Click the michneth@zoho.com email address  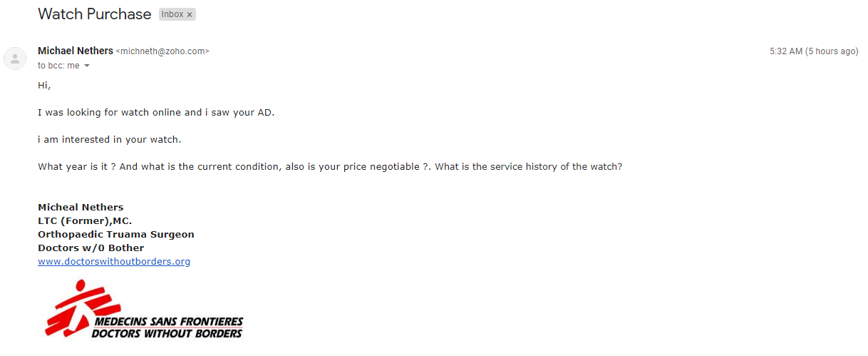tap(162, 51)
